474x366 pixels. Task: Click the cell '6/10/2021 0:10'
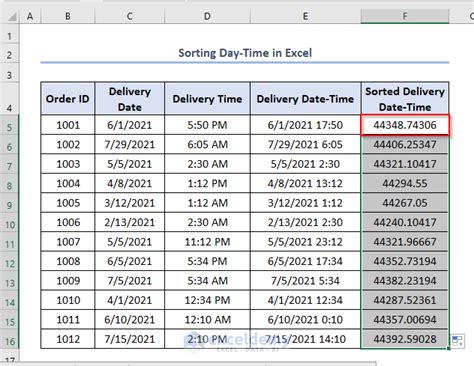[x=305, y=319]
